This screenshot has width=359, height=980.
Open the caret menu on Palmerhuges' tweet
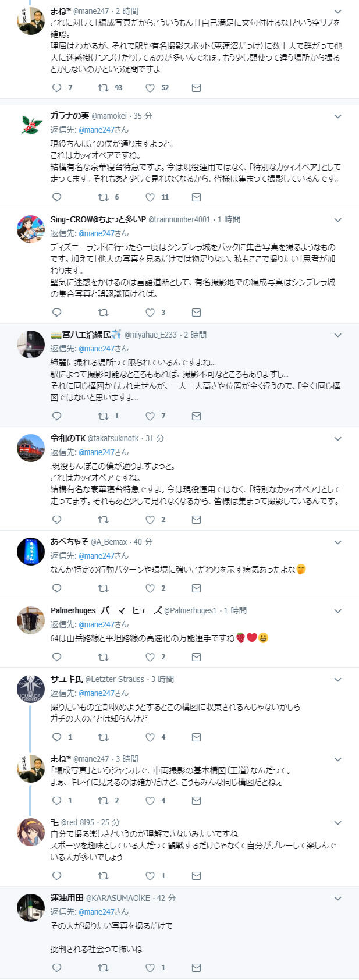click(337, 611)
